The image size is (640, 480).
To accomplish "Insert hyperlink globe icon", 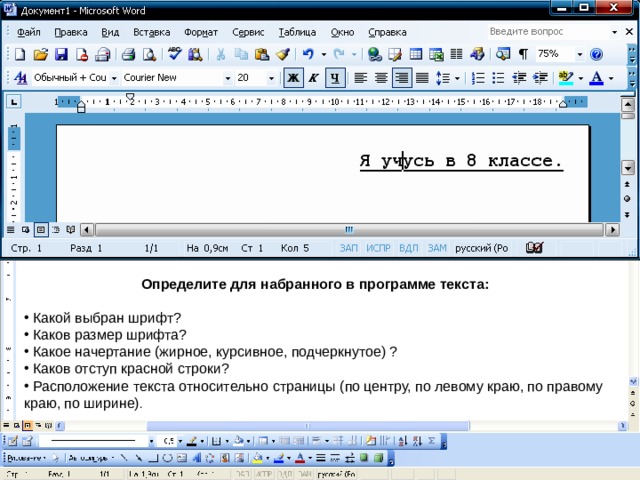I will (x=374, y=54).
